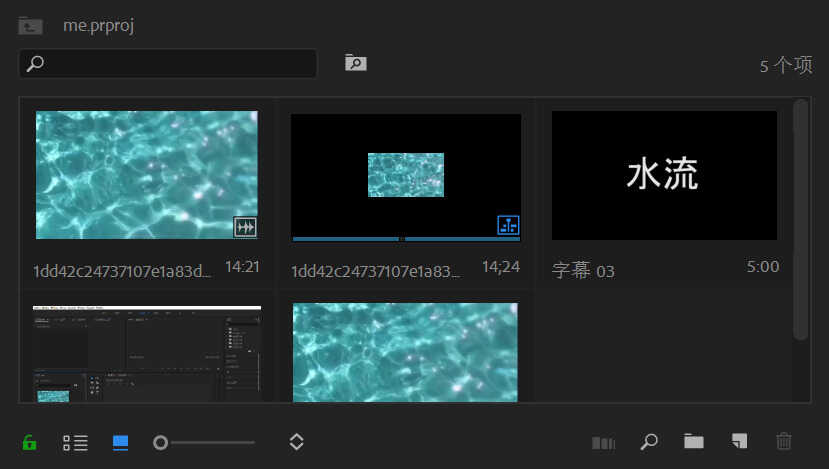This screenshot has width=829, height=469.
Task: Click the sequence badge icon on the 14;24 item
Action: point(508,225)
